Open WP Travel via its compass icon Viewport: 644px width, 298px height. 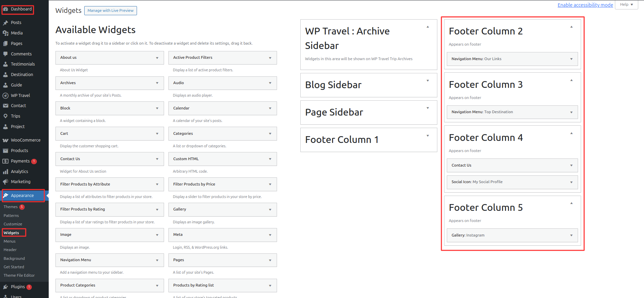tap(6, 95)
